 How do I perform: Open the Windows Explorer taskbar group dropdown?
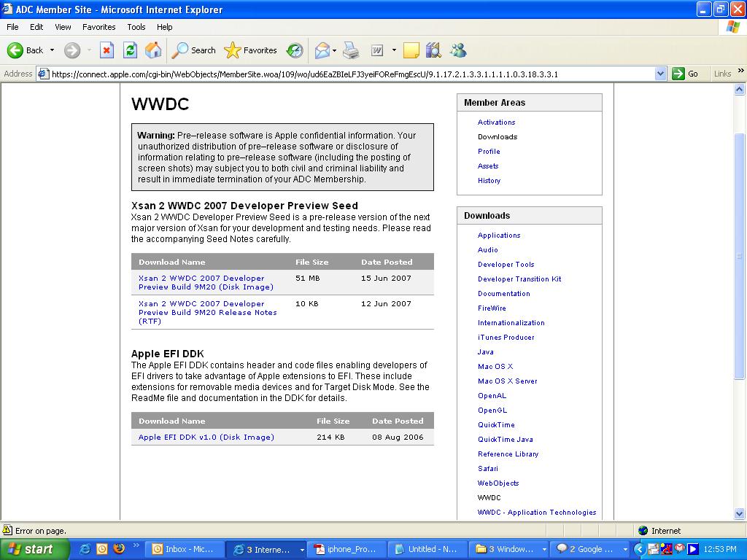[544, 550]
